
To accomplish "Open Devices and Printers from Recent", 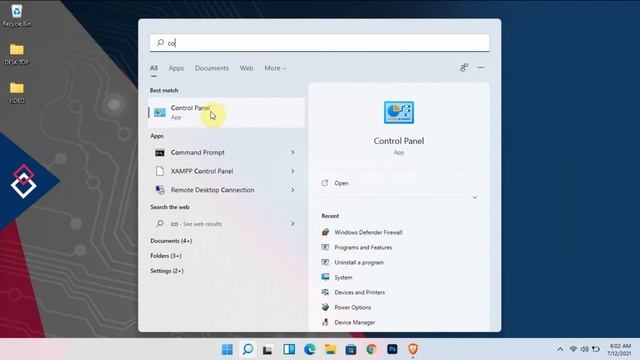I will coord(360,292).
